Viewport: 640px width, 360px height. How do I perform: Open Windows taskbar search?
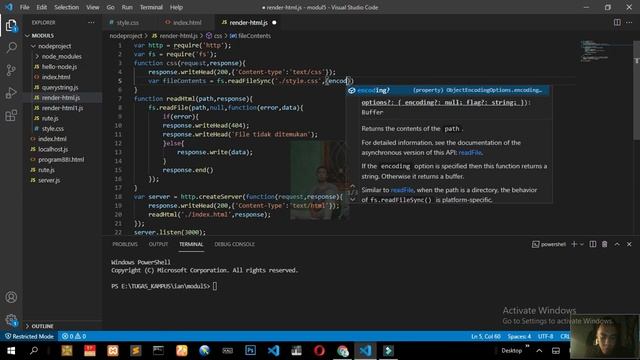click(x=34, y=351)
